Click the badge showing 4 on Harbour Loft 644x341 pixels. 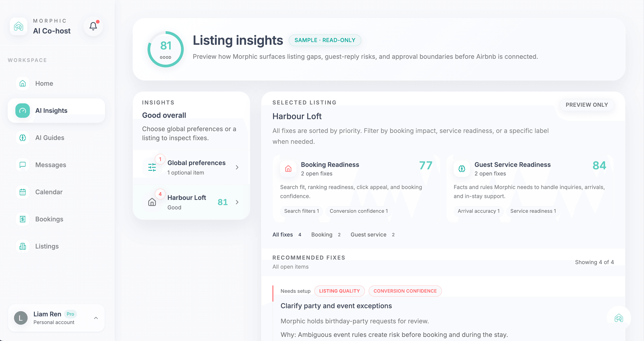coord(160,194)
